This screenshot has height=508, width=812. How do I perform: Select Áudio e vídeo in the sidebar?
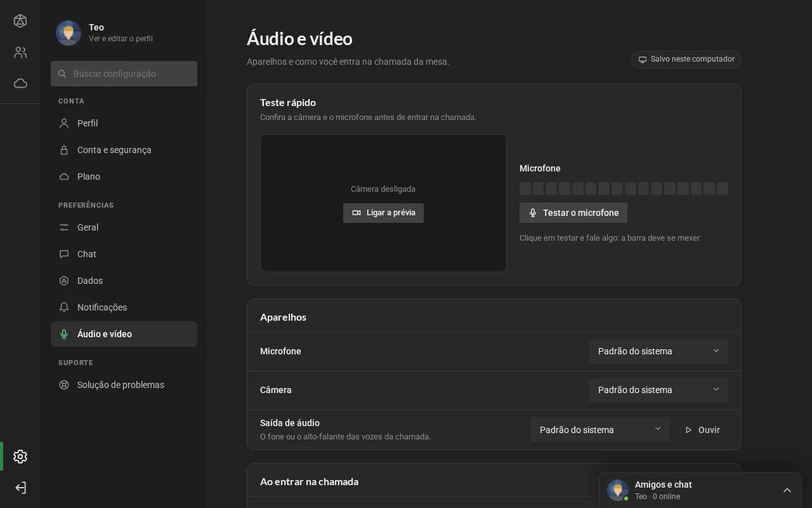click(124, 334)
